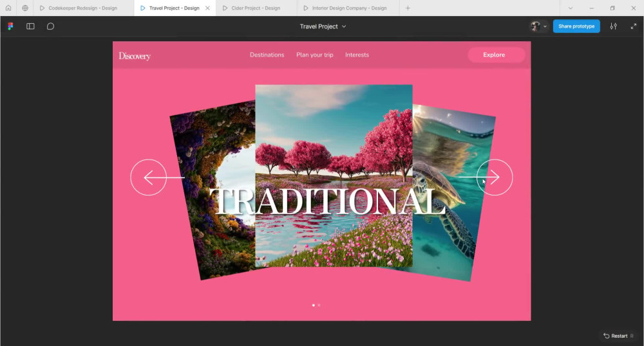Open the comments bubble icon

[50, 26]
